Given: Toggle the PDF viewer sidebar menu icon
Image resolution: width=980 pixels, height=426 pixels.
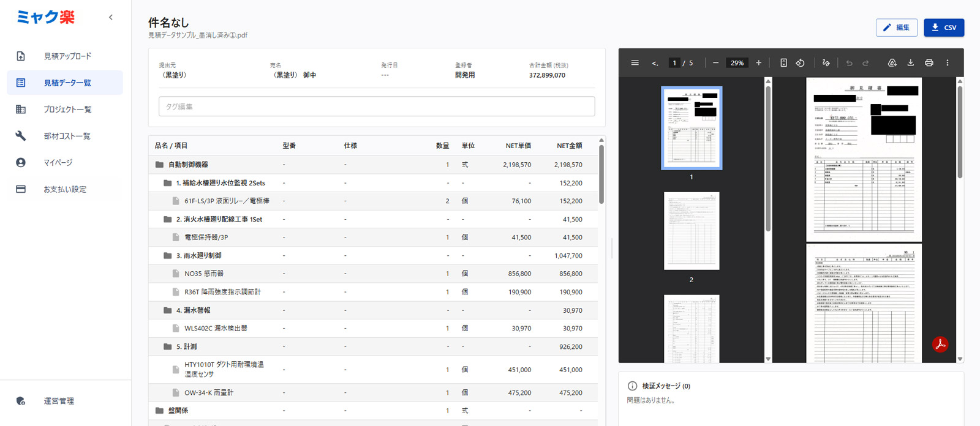Looking at the screenshot, I should click(635, 63).
